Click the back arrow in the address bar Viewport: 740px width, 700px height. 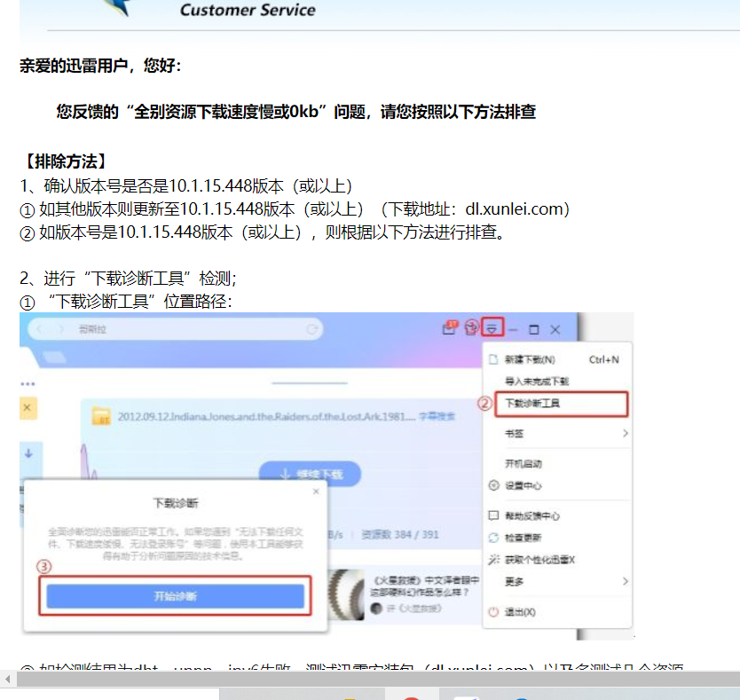pyautogui.click(x=41, y=328)
